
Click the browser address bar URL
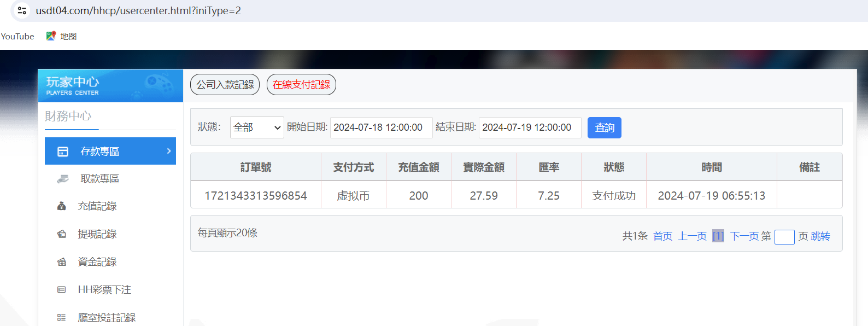pos(138,10)
